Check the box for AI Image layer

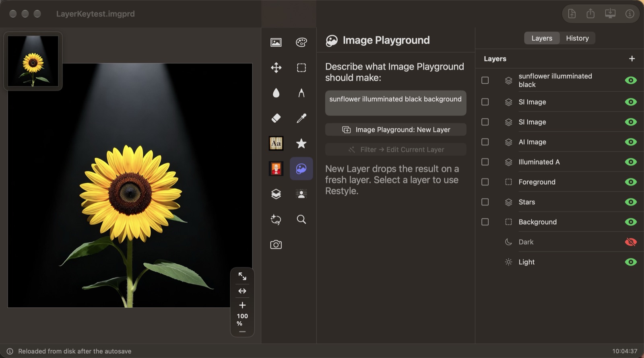485,142
